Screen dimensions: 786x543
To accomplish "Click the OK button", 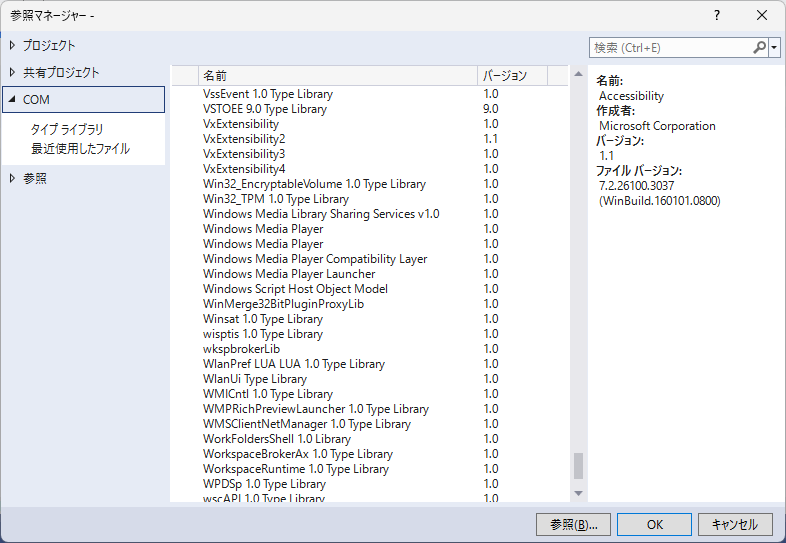I will point(655,524).
